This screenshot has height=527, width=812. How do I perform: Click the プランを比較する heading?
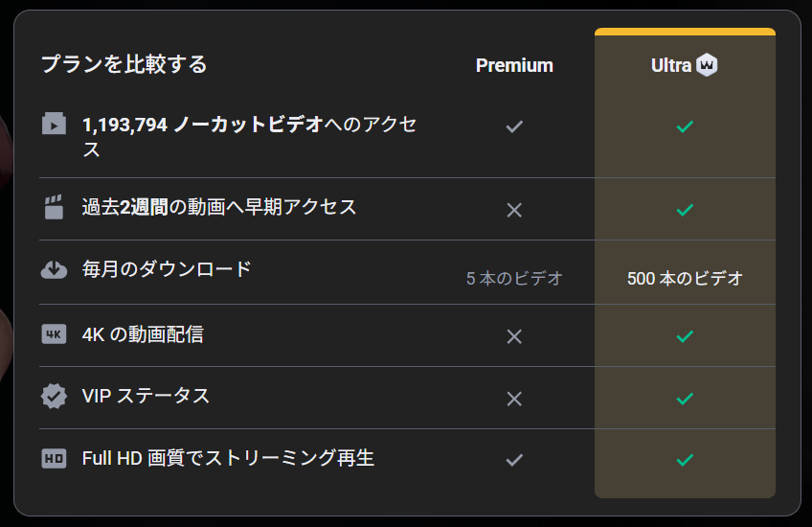point(124,64)
